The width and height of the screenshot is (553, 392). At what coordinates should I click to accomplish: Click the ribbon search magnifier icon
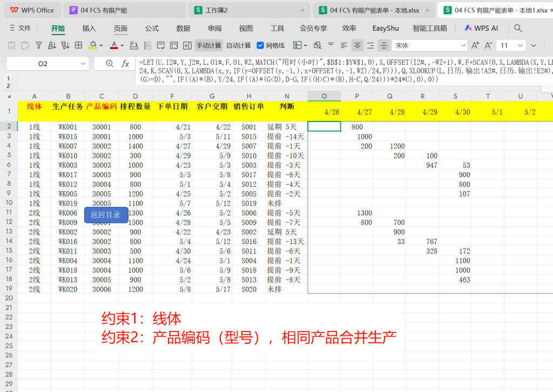pyautogui.click(x=518, y=28)
